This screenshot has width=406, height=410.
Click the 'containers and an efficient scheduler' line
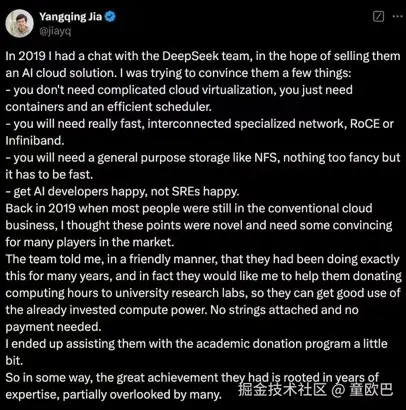click(108, 107)
